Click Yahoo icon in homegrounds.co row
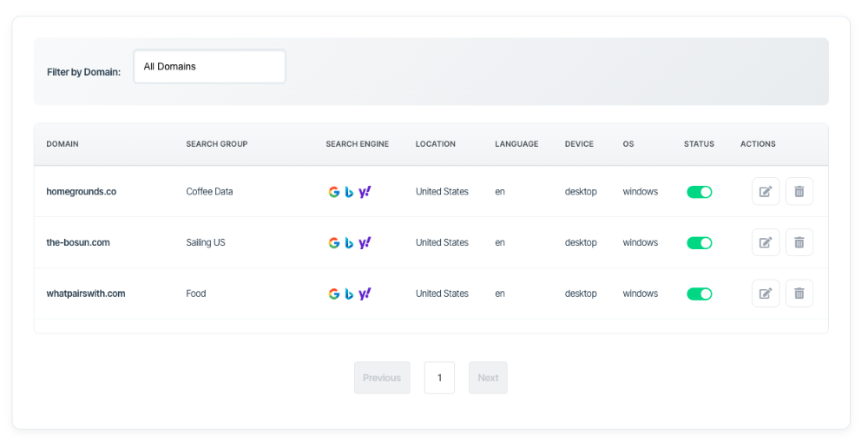The image size is (868, 442). [365, 192]
